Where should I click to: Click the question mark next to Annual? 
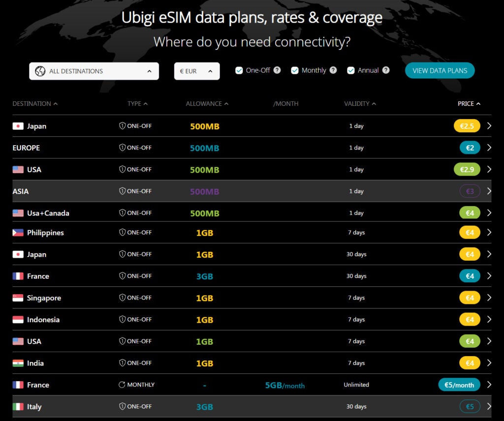point(386,70)
